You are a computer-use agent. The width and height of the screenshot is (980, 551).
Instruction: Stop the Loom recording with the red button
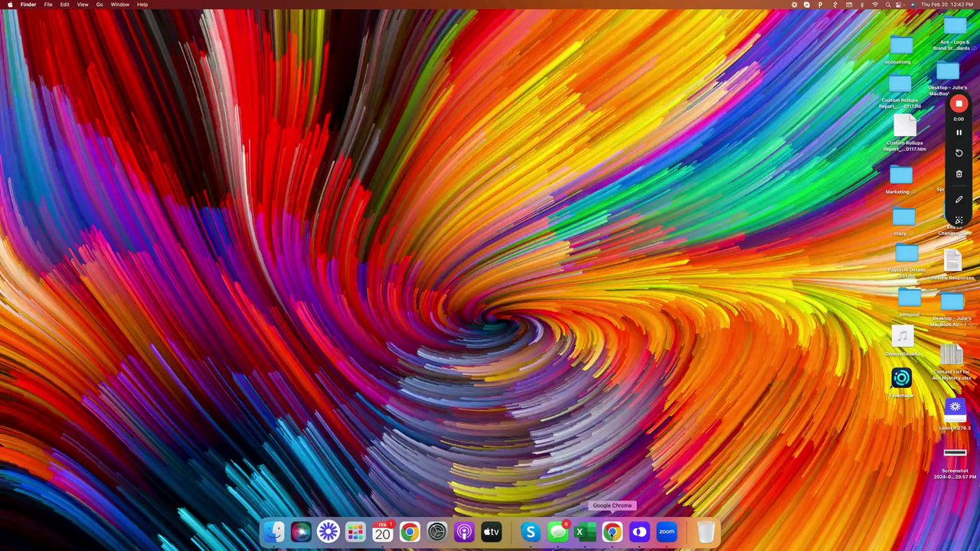959,103
